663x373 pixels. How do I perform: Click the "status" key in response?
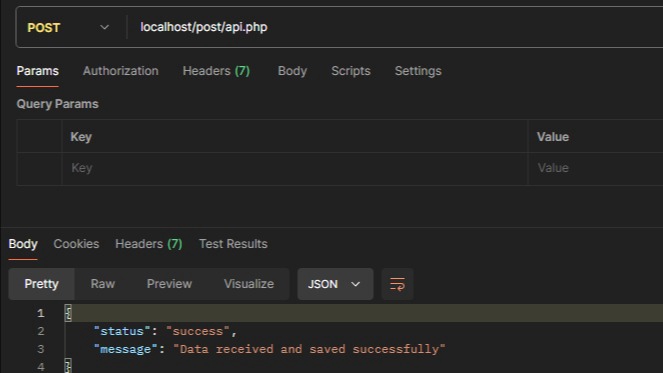click(122, 331)
